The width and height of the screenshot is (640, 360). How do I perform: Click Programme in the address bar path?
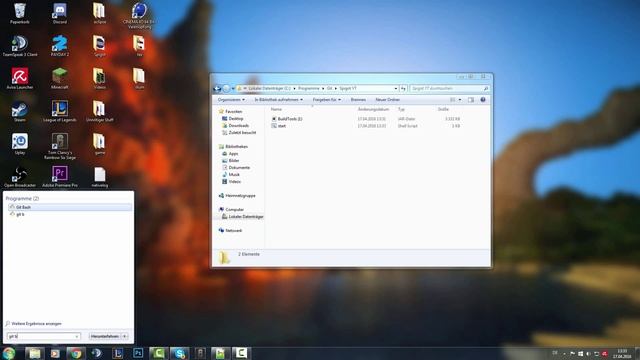click(309, 88)
